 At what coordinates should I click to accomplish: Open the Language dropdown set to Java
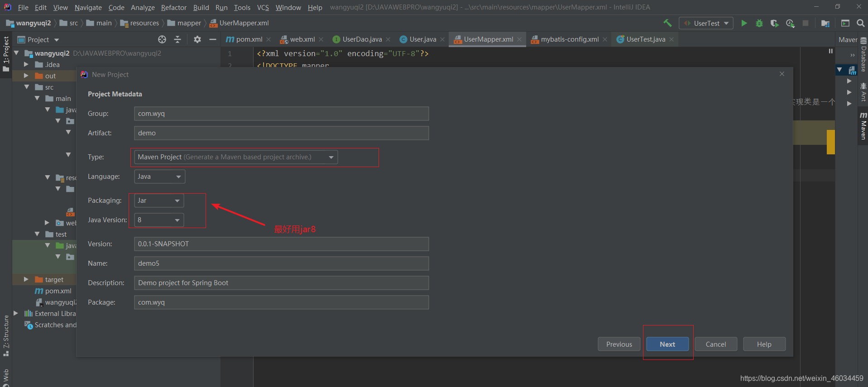click(159, 177)
